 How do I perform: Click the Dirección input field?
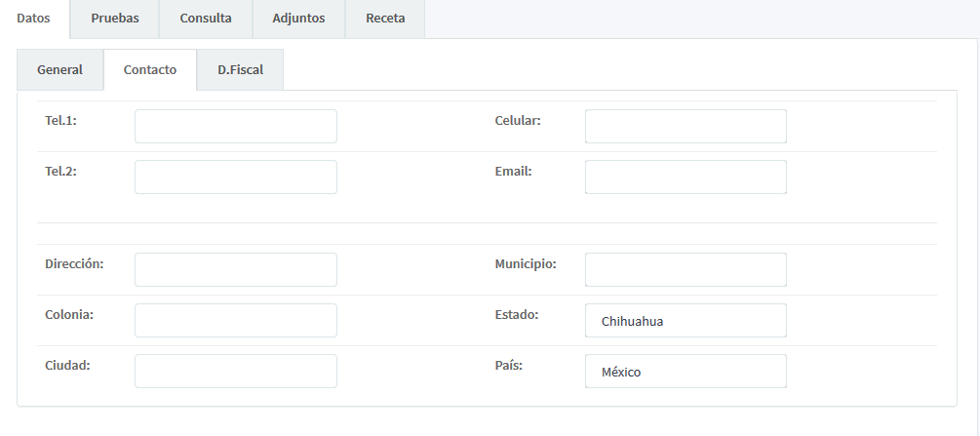pyautogui.click(x=236, y=270)
